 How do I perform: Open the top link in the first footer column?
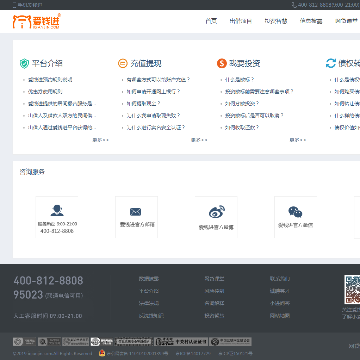(x=149, y=279)
